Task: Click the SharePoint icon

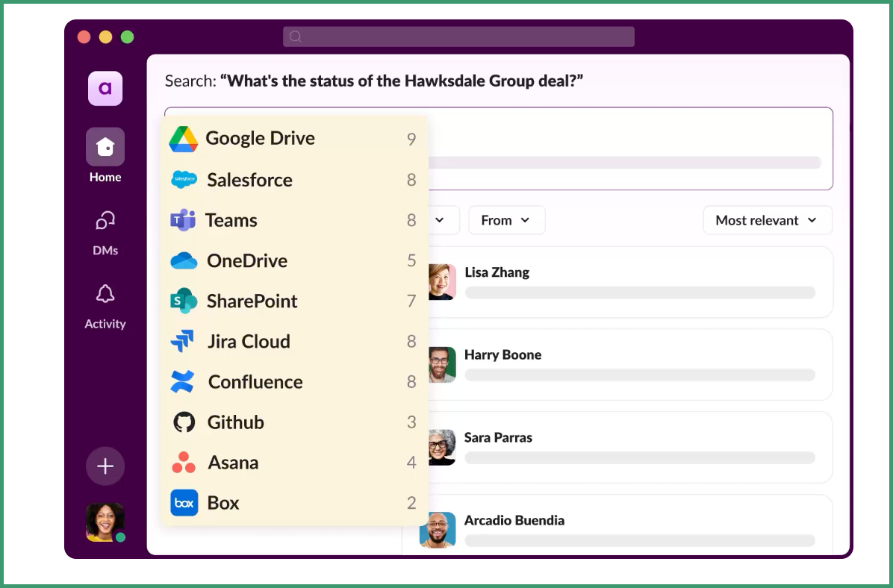Action: click(x=184, y=301)
